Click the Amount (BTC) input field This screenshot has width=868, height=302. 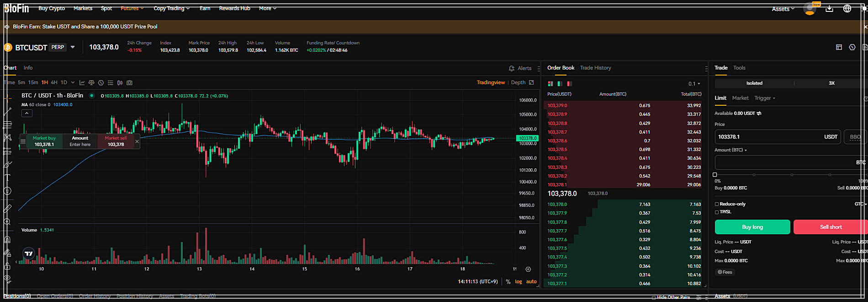(791, 162)
